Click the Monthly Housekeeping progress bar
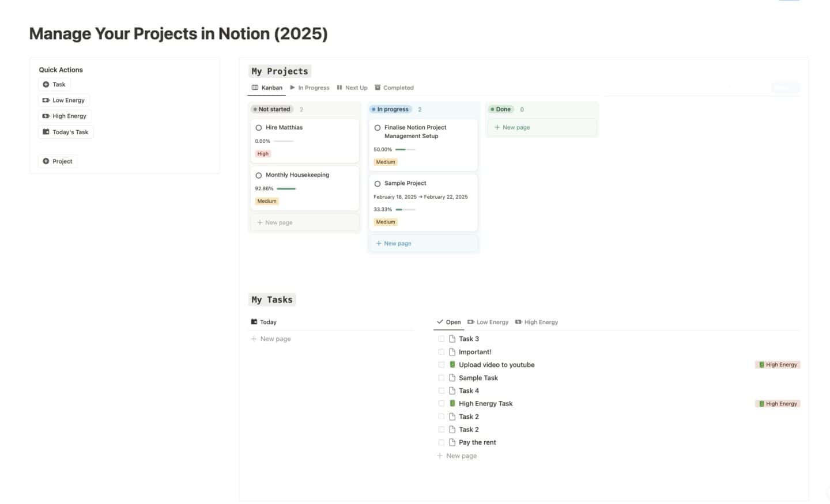Image resolution: width=830 pixels, height=504 pixels. click(286, 189)
